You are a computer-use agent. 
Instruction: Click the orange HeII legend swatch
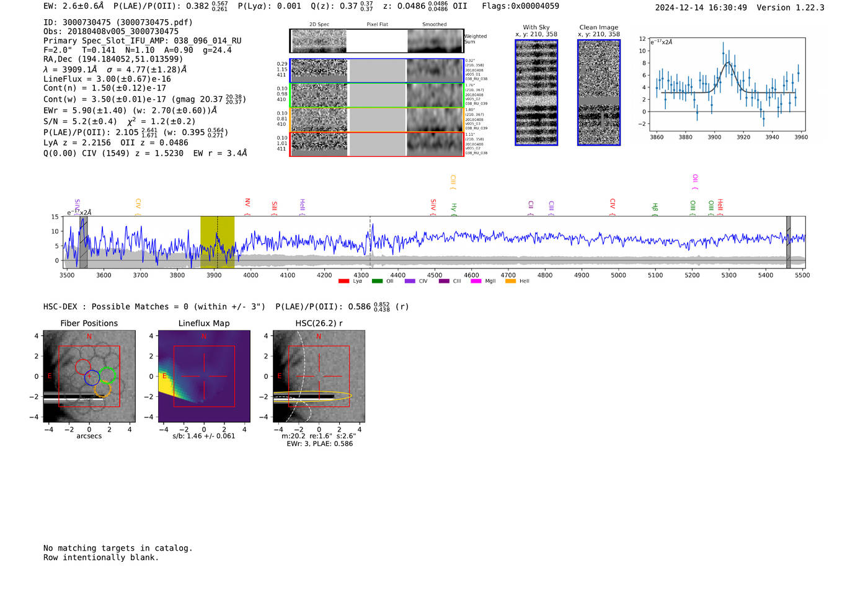click(x=511, y=281)
